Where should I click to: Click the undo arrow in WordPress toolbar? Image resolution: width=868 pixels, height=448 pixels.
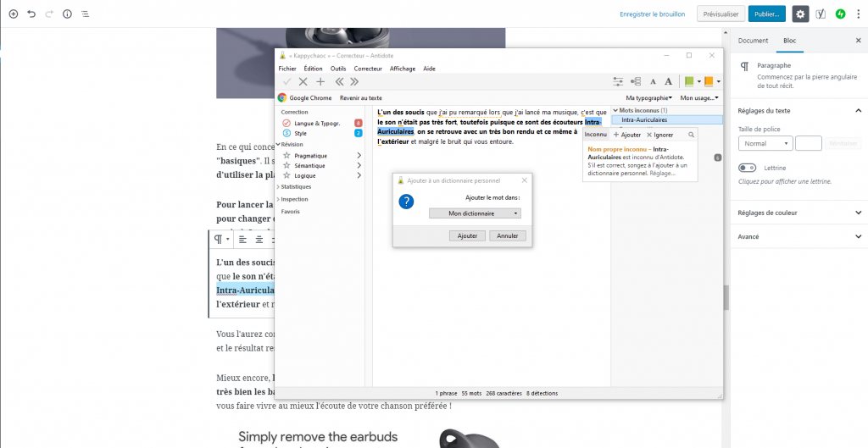31,14
